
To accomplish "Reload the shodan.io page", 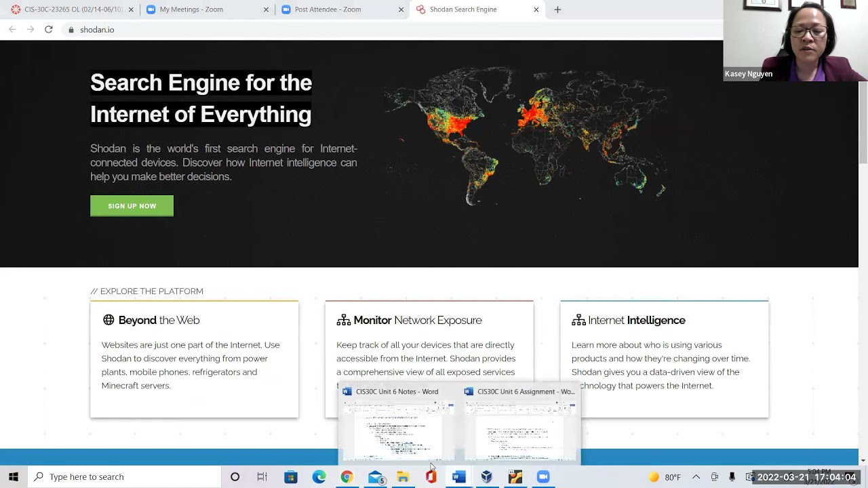I will 49,30.
